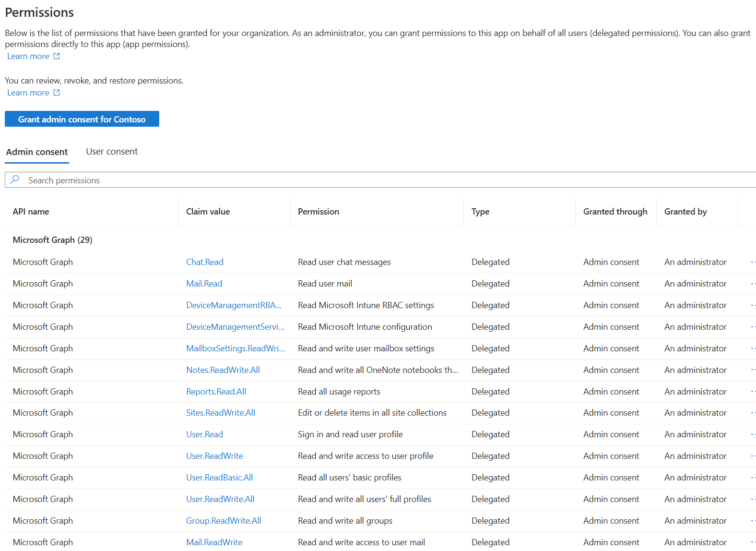Click Microsoft Graph in the Chat.Read row

pos(43,262)
